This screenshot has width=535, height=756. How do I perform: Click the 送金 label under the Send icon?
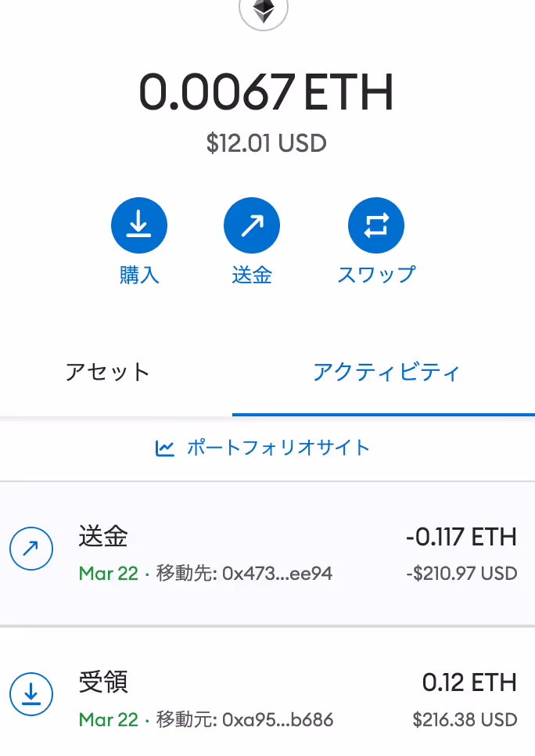[252, 275]
